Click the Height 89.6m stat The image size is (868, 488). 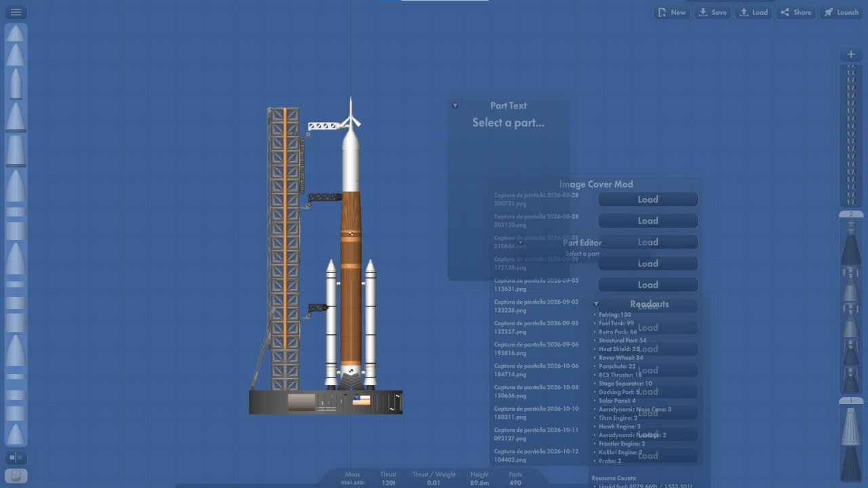(479, 479)
